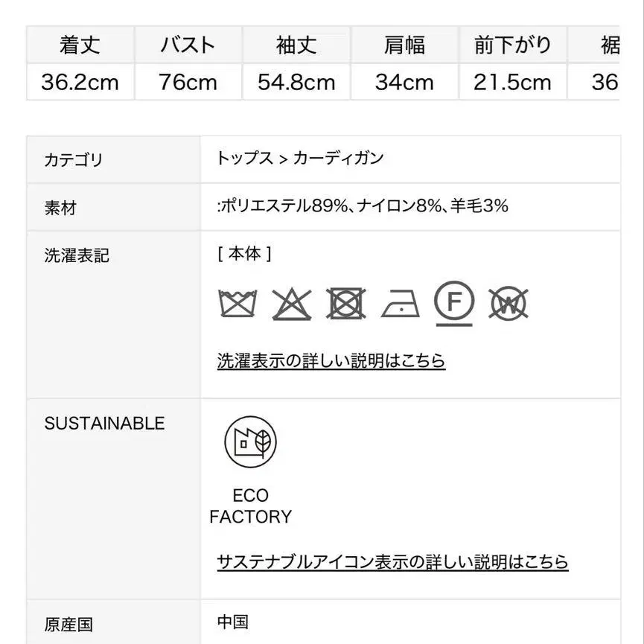Click the 肩幅 column header

(404, 45)
